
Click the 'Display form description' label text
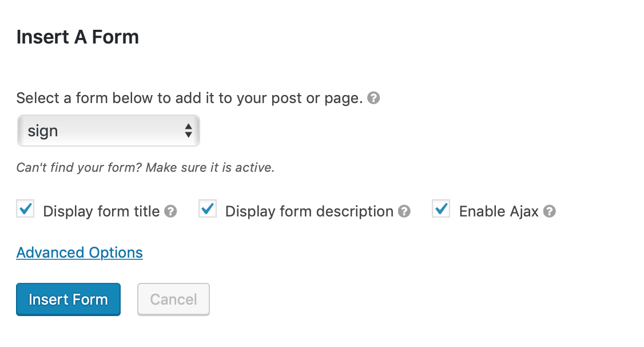309,211
